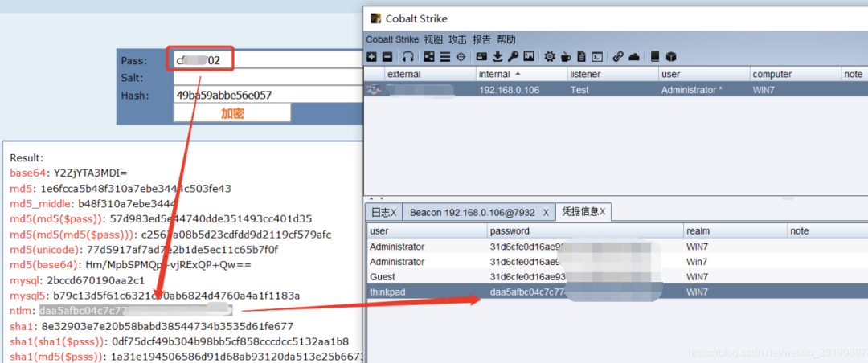Expand the split pane with the down arrow
868x363 pixels.
click(x=380, y=198)
